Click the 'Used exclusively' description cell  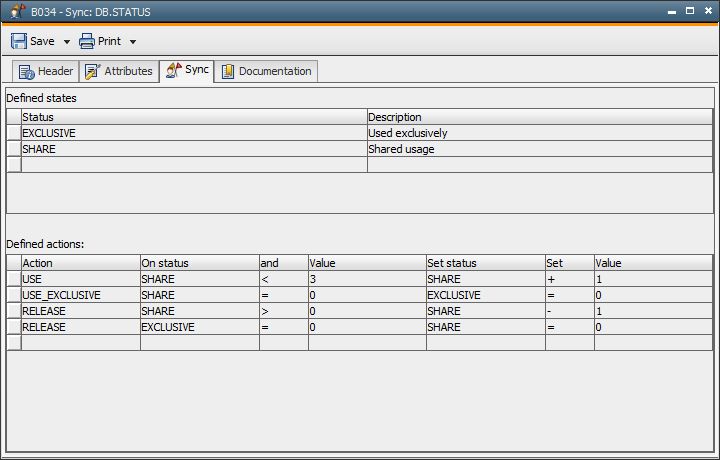click(540, 133)
